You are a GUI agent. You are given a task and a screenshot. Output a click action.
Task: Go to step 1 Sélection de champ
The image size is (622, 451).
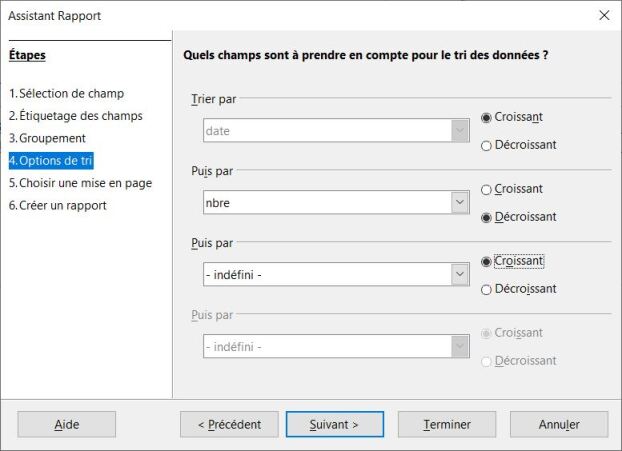pos(66,94)
